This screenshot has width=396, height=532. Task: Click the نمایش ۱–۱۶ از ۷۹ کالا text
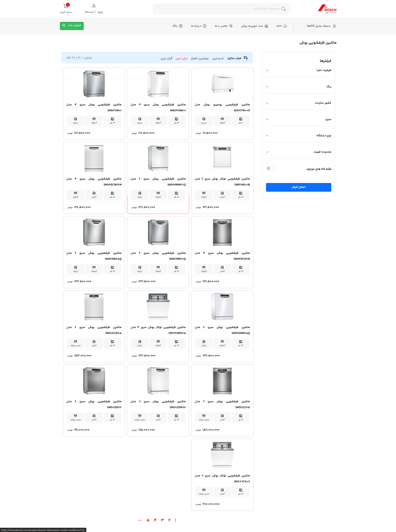pos(79,58)
